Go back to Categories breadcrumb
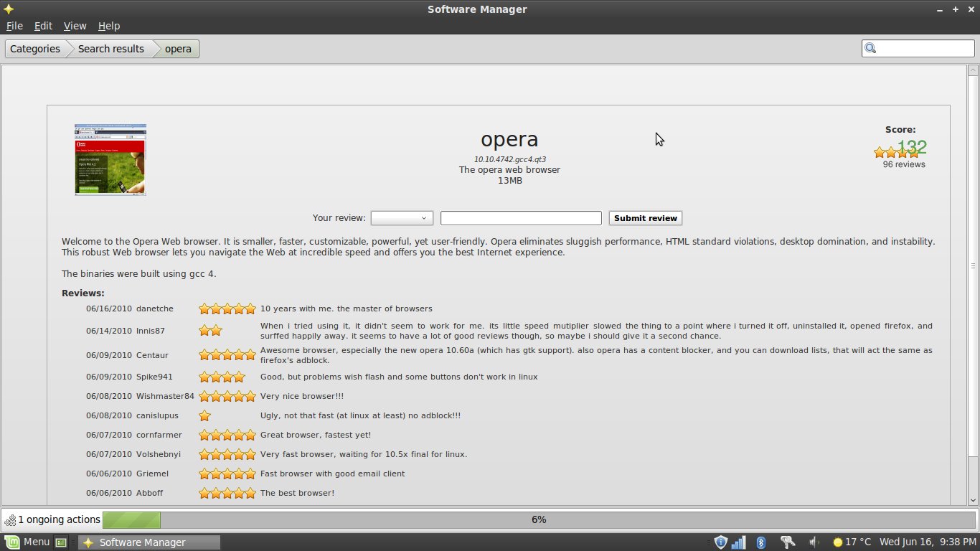 coord(35,49)
